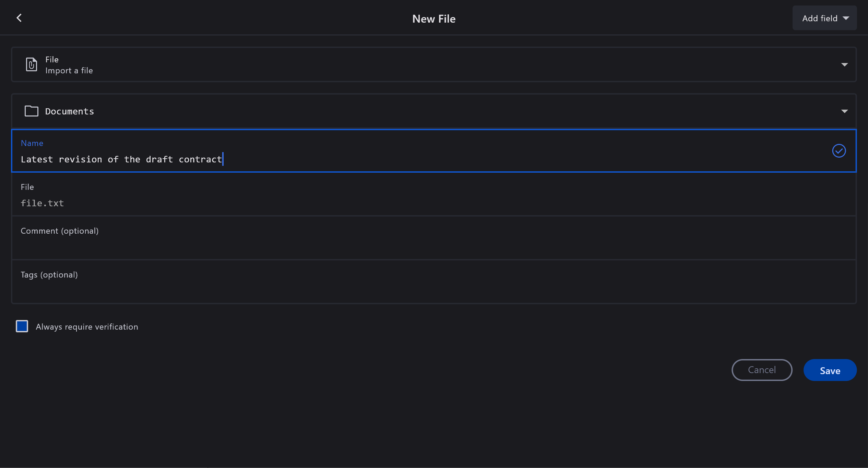Click the New File page title
This screenshot has height=468, width=868.
pyautogui.click(x=434, y=19)
